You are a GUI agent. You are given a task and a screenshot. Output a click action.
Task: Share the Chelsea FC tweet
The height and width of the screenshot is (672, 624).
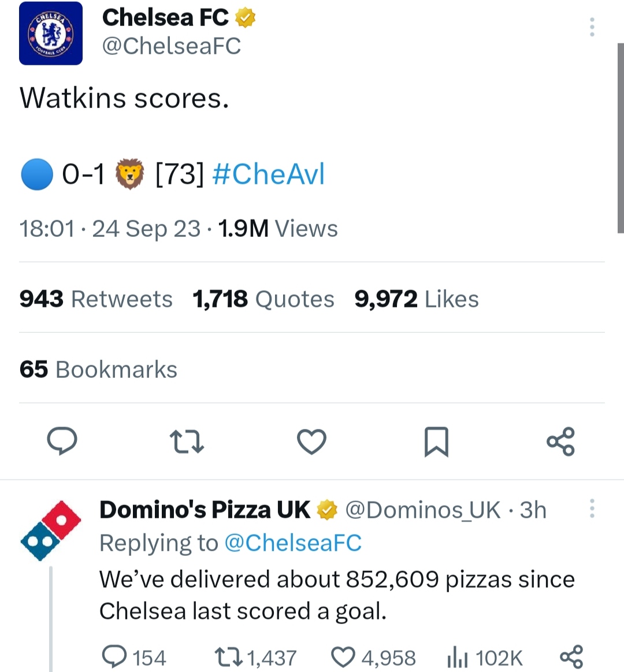tap(560, 442)
